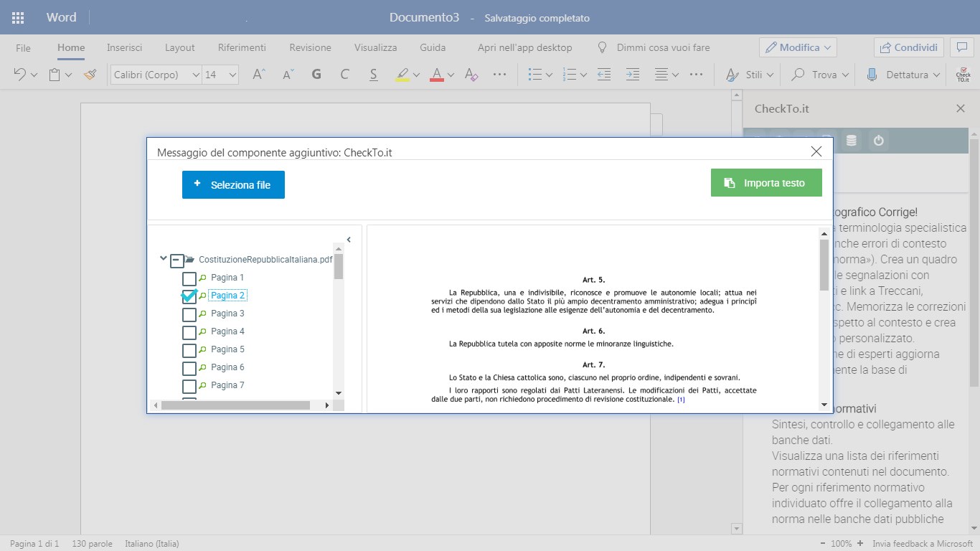Screen dimensions: 980x551
Task: Click the Paste clipboard icon
Action: 55,75
